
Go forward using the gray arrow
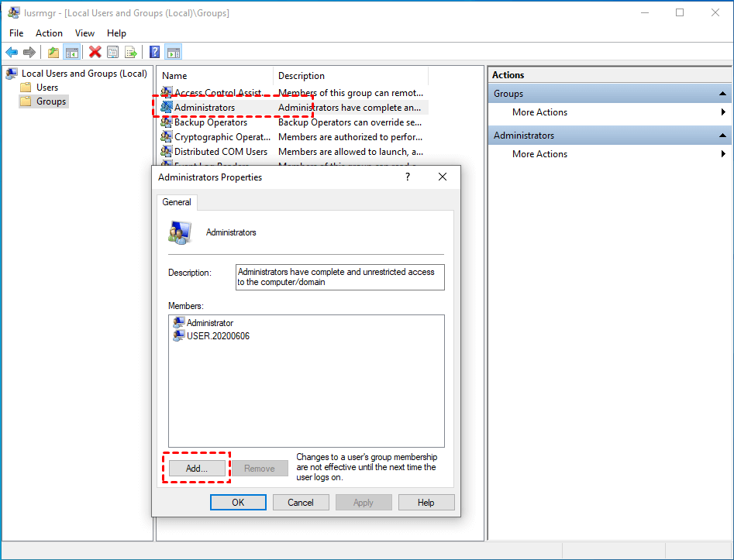[x=29, y=52]
